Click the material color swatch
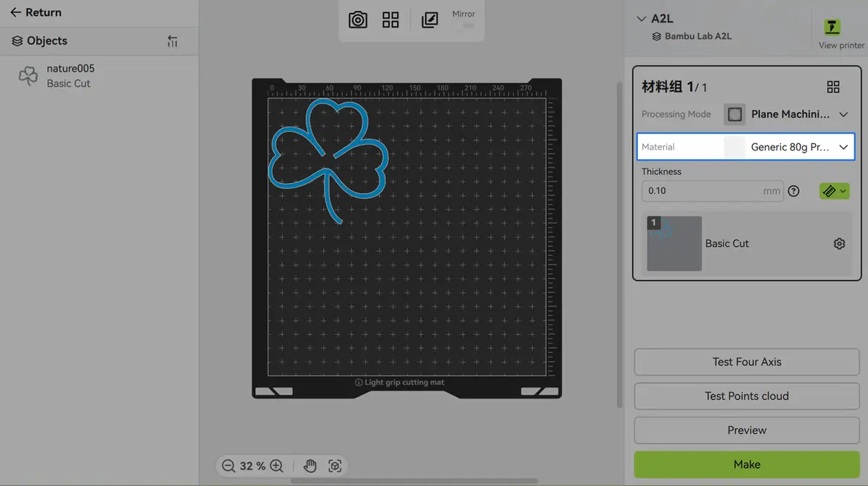This screenshot has height=486, width=868. tap(734, 147)
